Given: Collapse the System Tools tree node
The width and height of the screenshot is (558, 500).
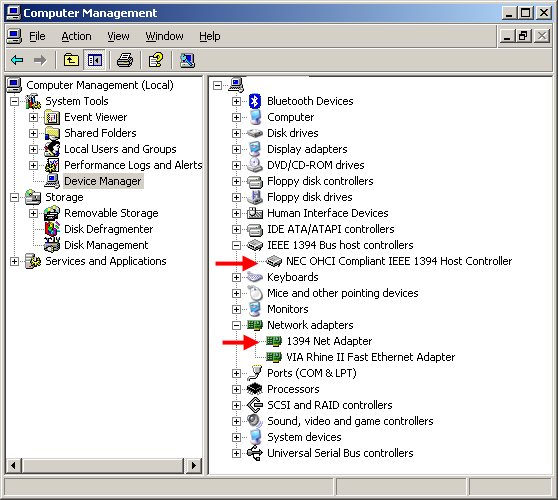Looking at the screenshot, I should [14, 101].
